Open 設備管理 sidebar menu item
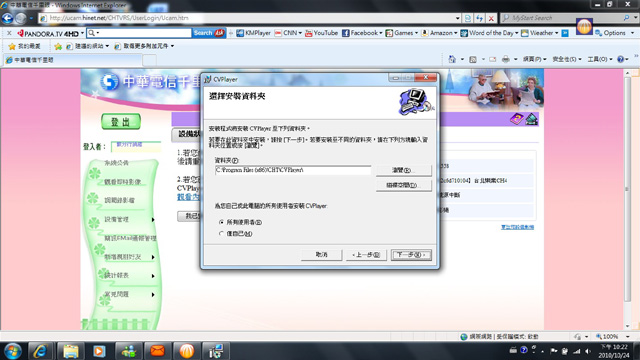Viewport: 640px width, 360px height. [x=117, y=220]
